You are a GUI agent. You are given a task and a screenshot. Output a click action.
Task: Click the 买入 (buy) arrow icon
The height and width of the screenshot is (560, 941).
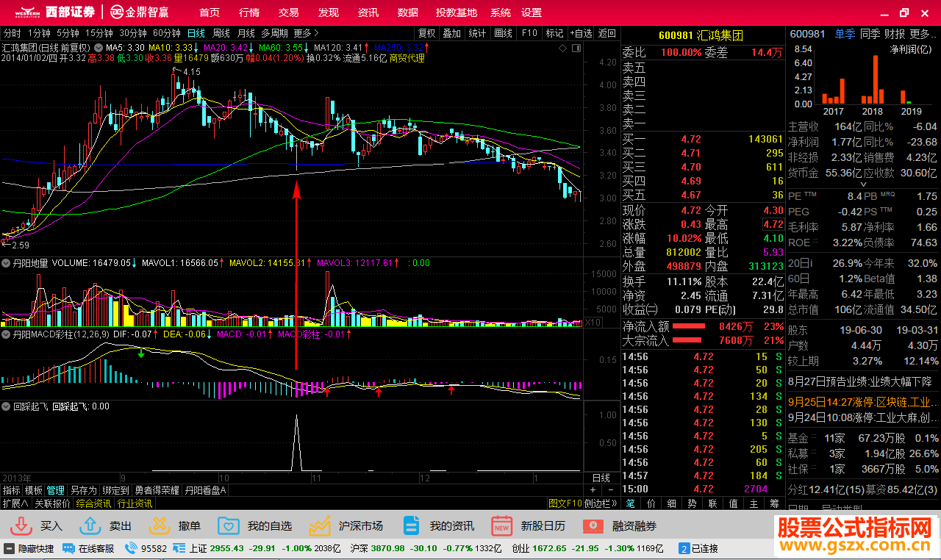click(23, 525)
